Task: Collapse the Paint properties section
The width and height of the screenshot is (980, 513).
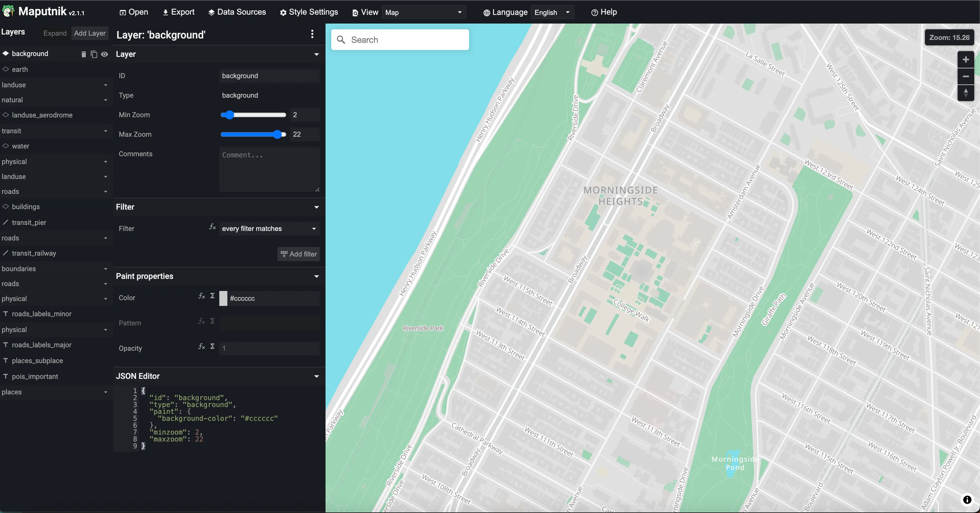Action: 316,276
